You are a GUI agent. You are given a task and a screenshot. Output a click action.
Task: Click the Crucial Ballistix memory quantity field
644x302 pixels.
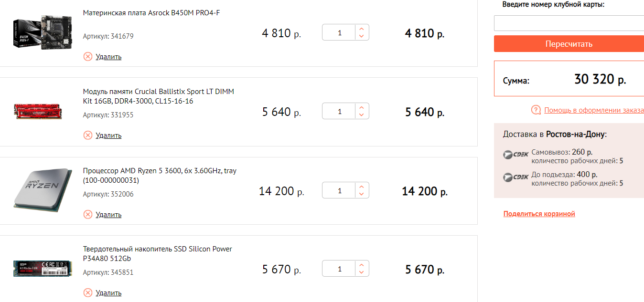click(x=340, y=112)
